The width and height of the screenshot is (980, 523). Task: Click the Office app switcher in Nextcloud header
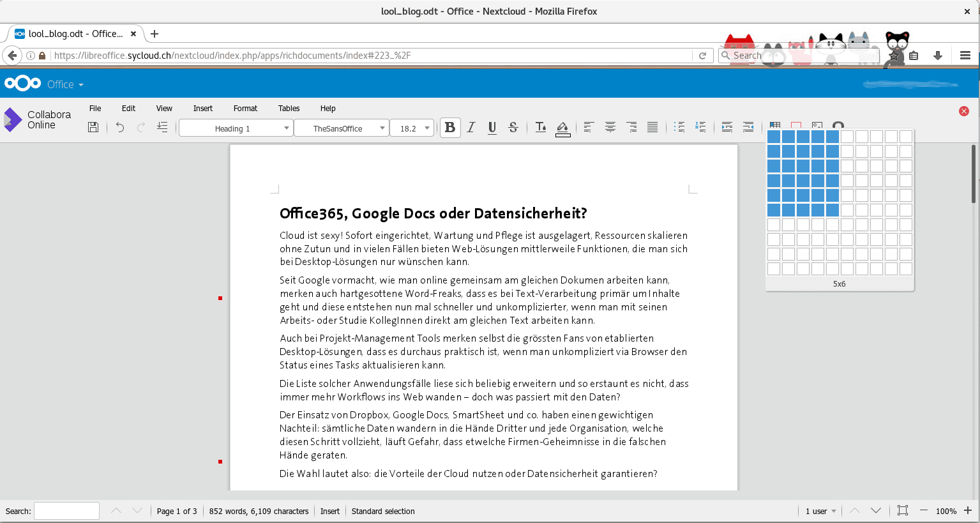65,84
